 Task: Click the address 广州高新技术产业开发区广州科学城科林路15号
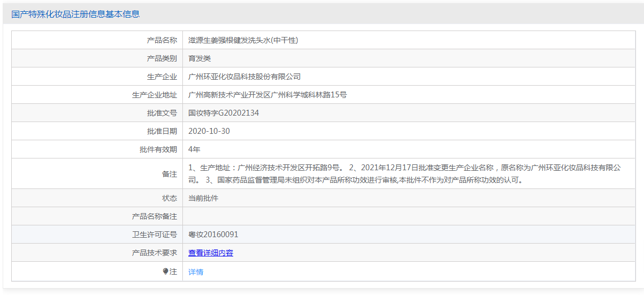[268, 95]
